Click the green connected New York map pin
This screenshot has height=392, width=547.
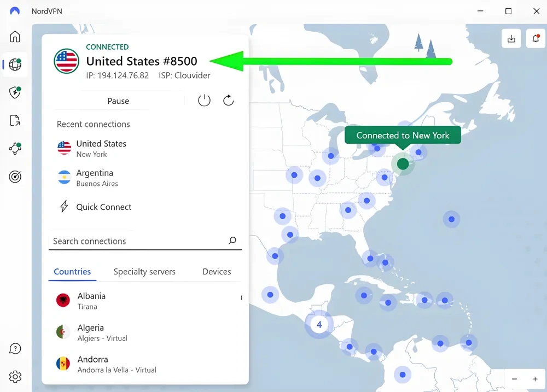[x=403, y=163]
